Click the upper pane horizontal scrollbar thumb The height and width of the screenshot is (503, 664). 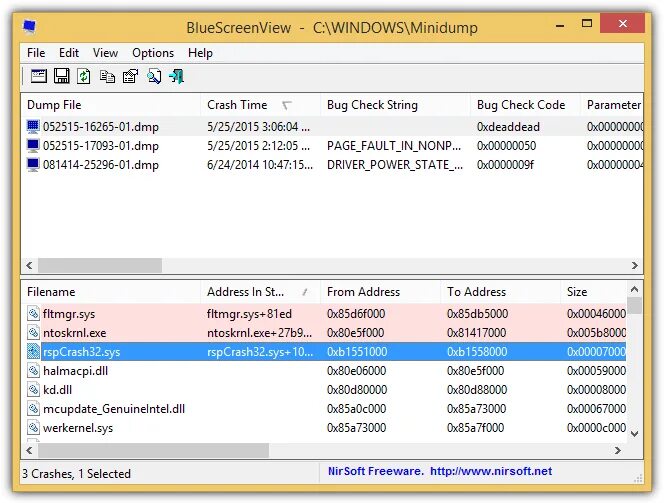pos(100,265)
